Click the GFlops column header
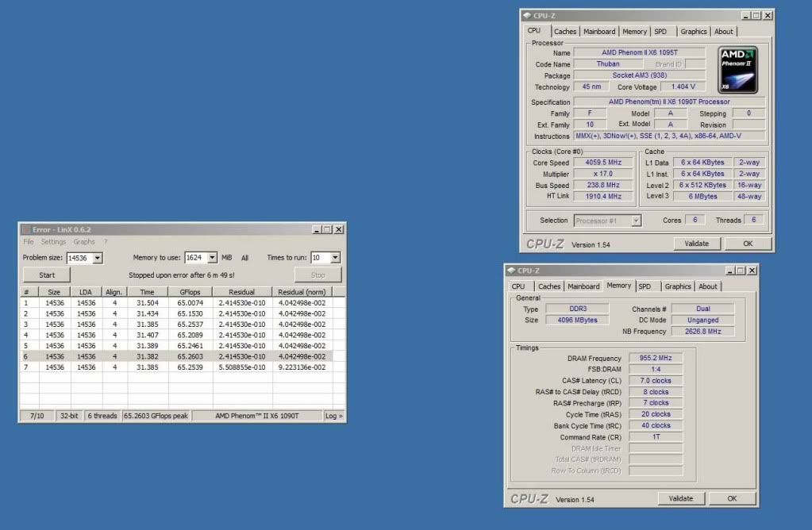The height and width of the screenshot is (530, 812). pos(190,292)
